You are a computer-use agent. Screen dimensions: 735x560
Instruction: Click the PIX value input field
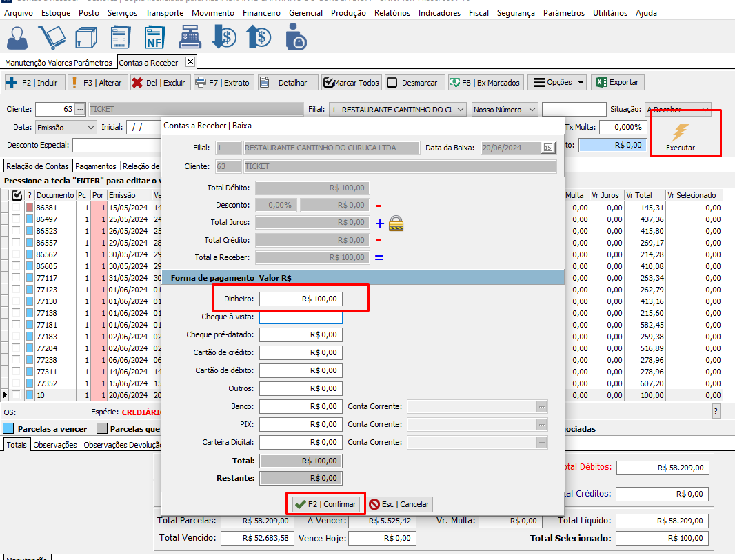click(x=301, y=424)
